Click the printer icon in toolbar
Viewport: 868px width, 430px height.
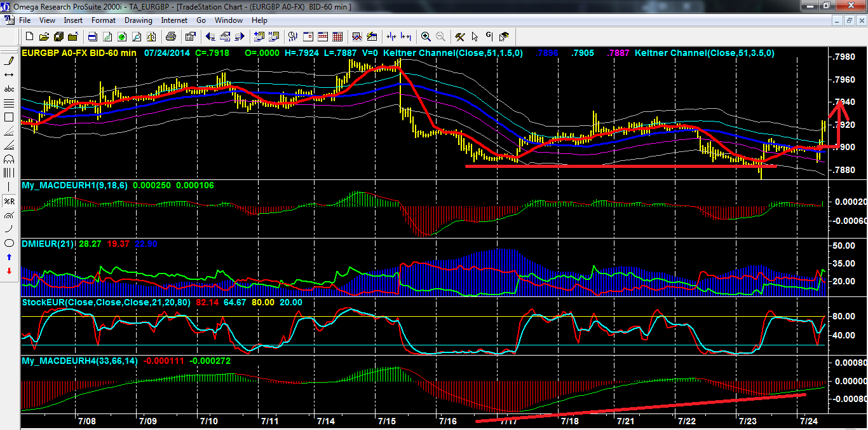point(171,36)
